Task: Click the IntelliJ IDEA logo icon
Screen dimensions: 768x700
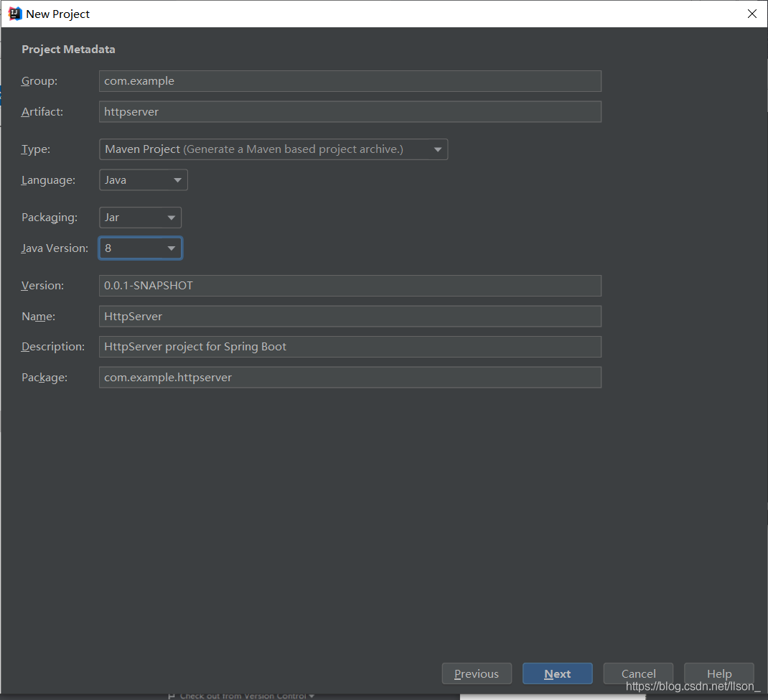Action: [x=15, y=14]
